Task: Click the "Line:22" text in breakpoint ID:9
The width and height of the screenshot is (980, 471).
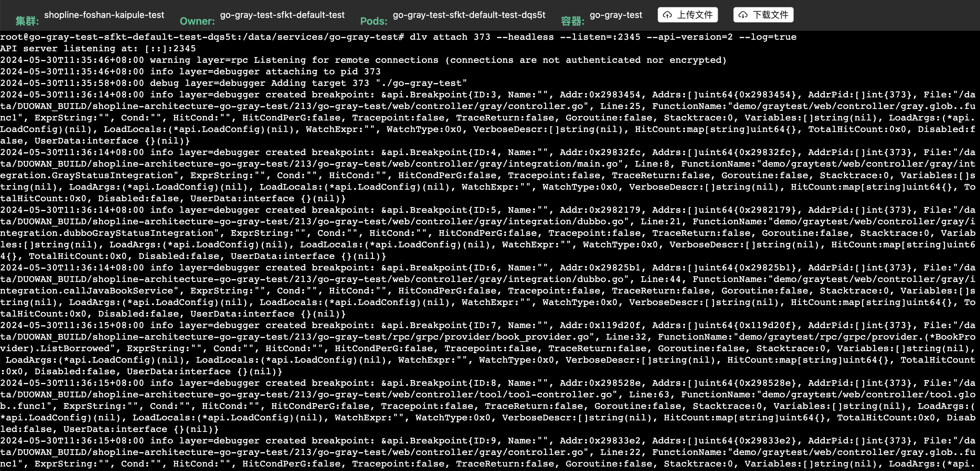Action: pos(621,452)
